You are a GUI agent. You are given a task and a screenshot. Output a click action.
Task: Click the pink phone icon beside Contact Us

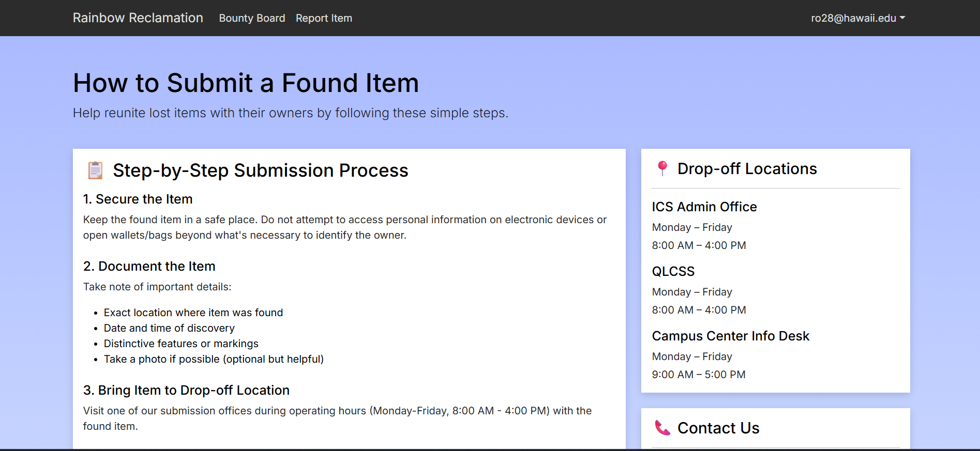[662, 428]
